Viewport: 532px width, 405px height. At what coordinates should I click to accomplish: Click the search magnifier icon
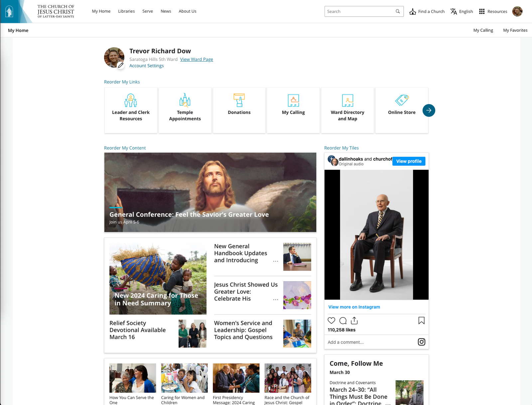tap(398, 11)
